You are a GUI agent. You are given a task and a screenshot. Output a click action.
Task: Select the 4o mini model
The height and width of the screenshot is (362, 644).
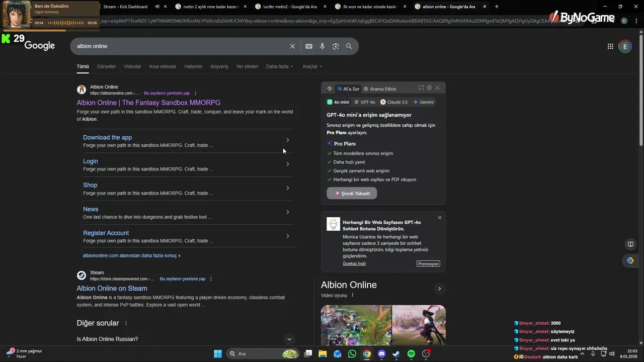(x=338, y=102)
